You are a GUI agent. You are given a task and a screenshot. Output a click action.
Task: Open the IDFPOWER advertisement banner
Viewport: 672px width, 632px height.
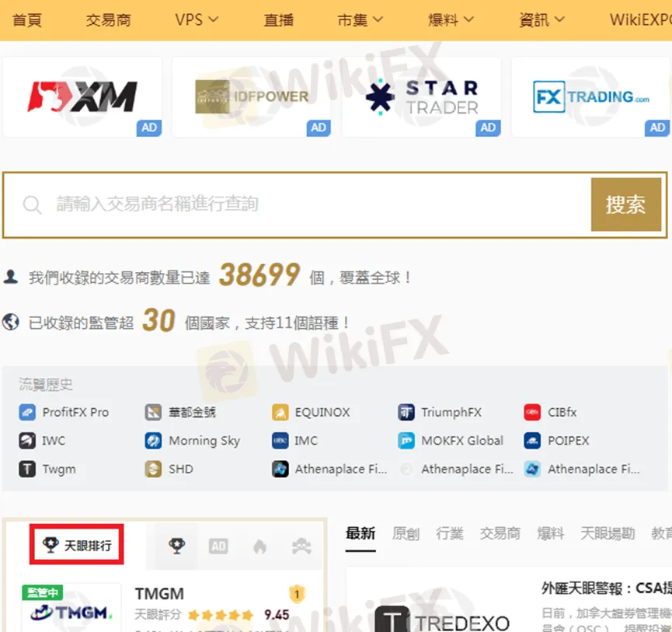252,97
